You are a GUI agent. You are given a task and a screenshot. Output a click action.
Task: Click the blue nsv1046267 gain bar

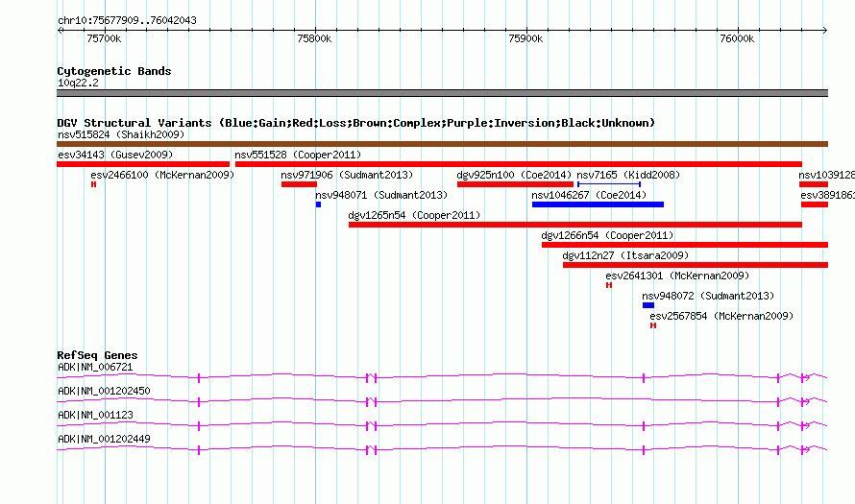click(598, 204)
